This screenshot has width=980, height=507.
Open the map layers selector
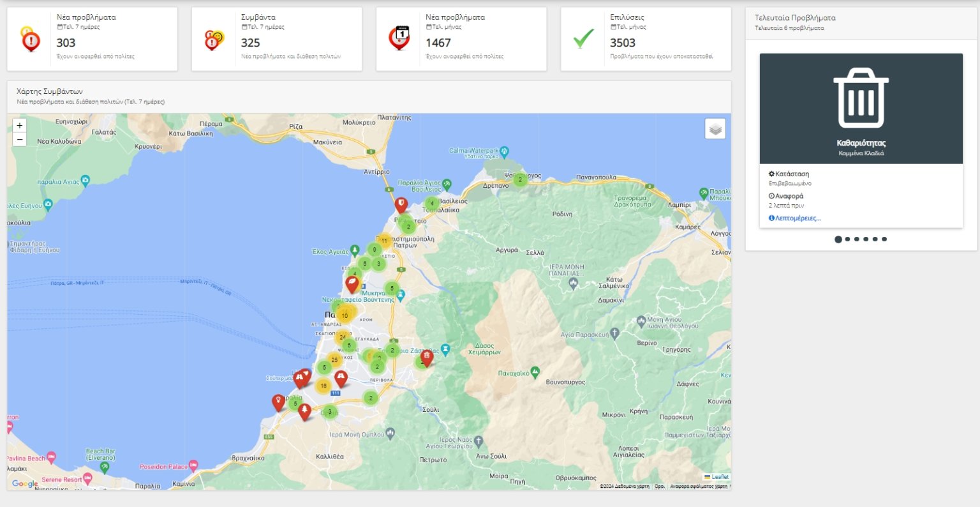[x=715, y=129]
